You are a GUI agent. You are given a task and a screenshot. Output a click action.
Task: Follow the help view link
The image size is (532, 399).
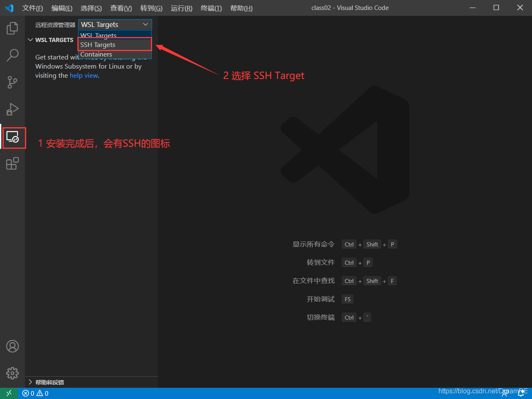click(x=84, y=75)
